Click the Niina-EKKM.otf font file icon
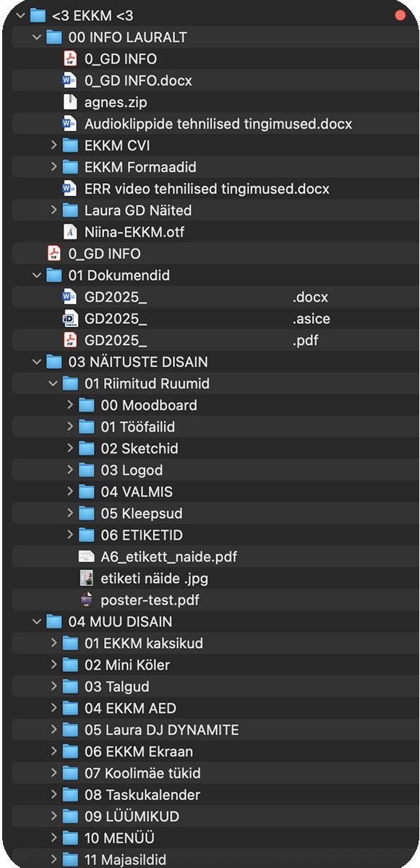This screenshot has height=868, width=420. click(x=70, y=232)
